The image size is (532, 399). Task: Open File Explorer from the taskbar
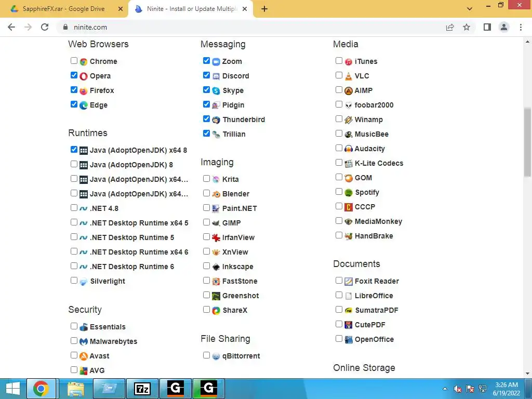click(x=76, y=389)
